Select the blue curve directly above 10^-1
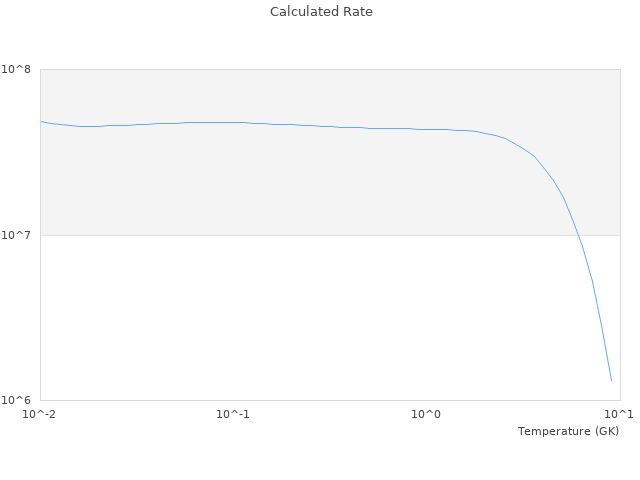The image size is (640, 480). point(233,122)
